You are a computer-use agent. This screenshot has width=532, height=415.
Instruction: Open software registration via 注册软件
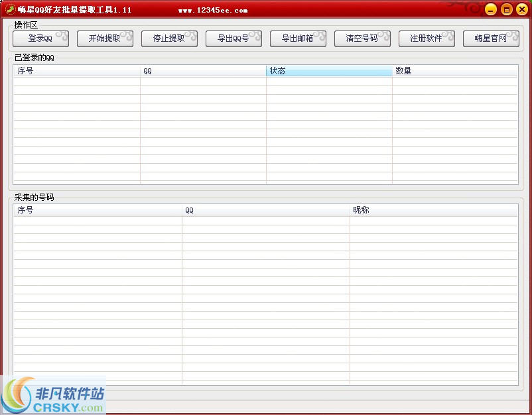click(427, 38)
